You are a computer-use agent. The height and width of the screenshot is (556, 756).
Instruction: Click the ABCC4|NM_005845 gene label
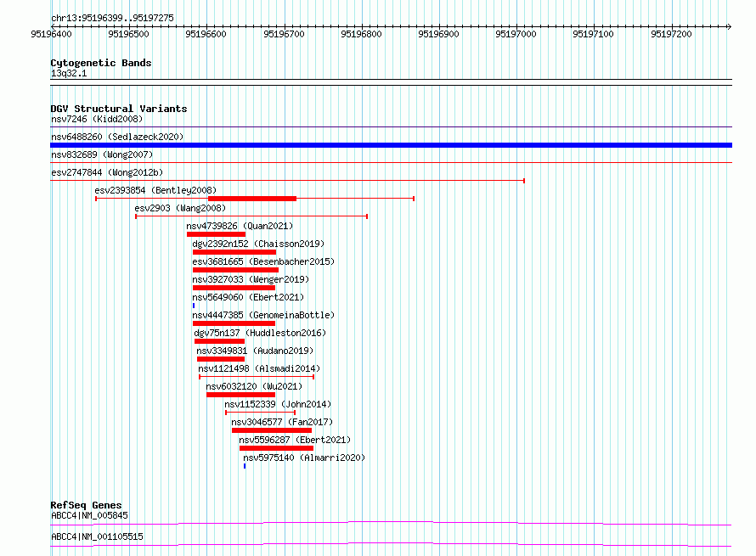(x=89, y=515)
